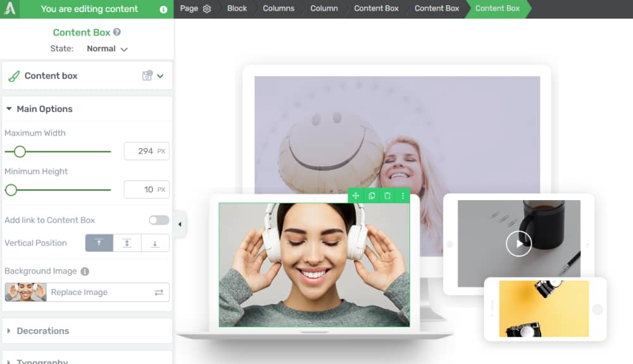The height and width of the screenshot is (364, 633).
Task: Click the Maximum Width slider handle
Action: click(x=20, y=152)
